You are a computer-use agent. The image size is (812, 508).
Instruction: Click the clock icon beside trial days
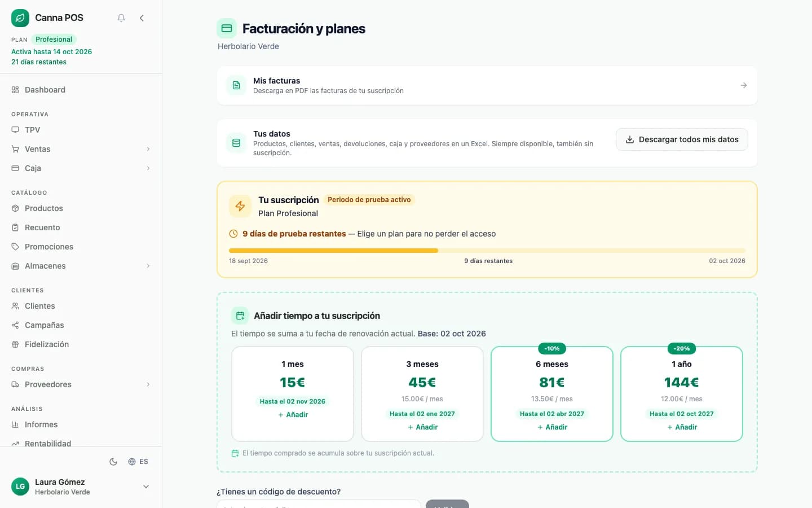click(x=233, y=234)
